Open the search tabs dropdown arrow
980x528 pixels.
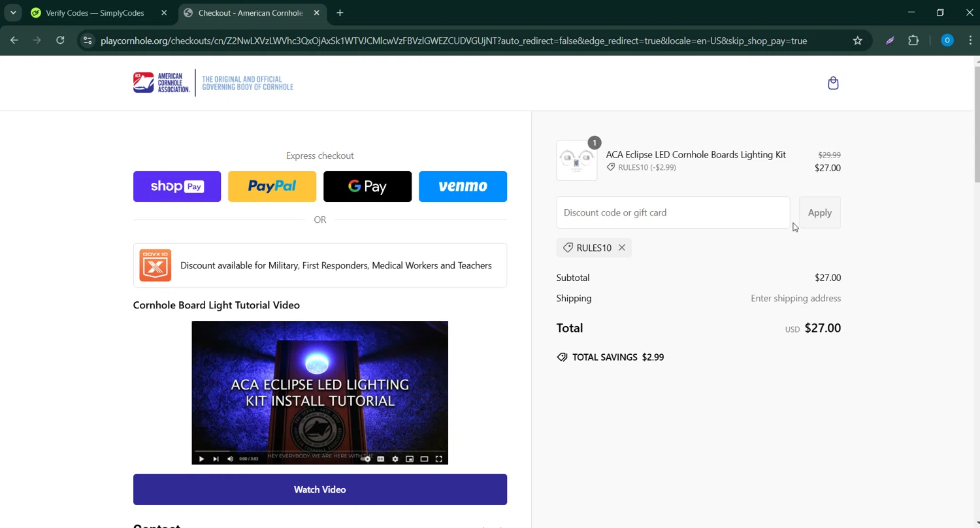pyautogui.click(x=13, y=12)
